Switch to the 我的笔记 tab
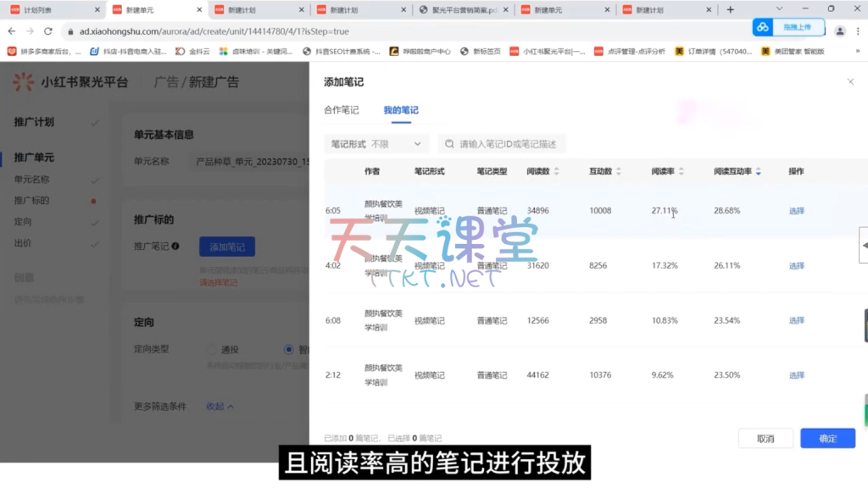 pos(400,110)
